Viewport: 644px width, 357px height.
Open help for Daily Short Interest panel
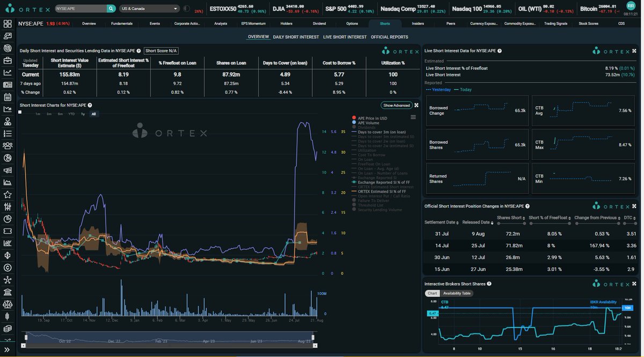coord(138,50)
